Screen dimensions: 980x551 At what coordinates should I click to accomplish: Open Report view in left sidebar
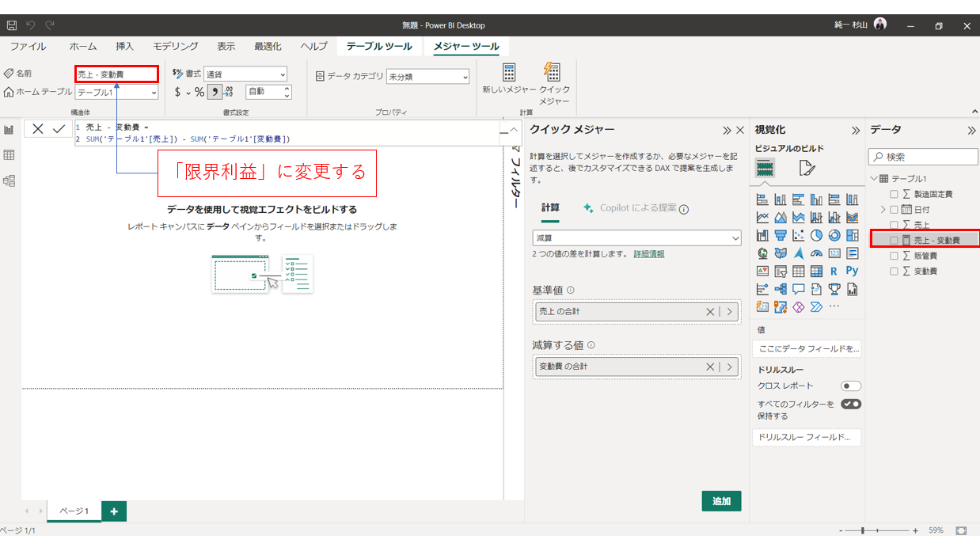point(9,130)
